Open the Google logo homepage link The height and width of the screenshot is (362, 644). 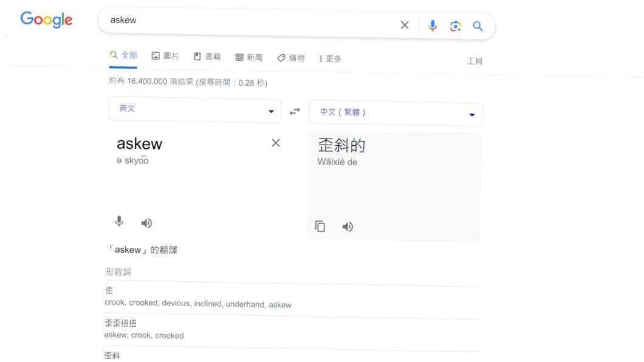tap(46, 19)
